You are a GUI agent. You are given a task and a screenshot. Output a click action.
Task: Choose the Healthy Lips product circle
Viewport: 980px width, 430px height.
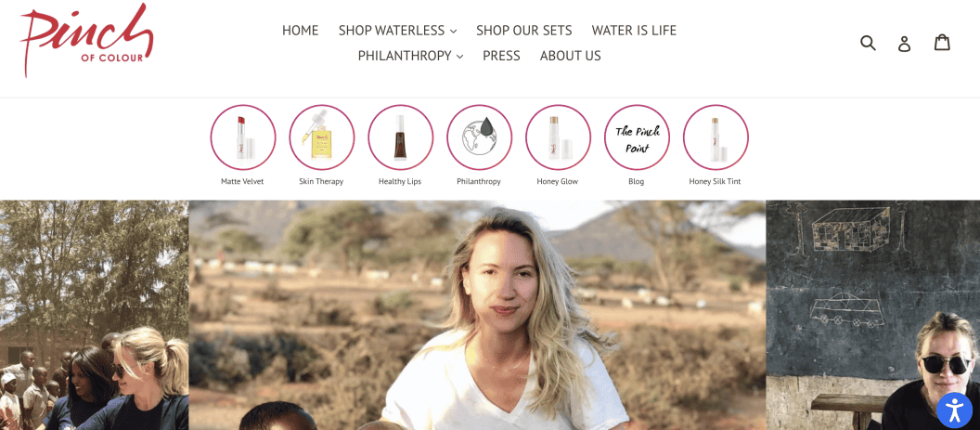tap(400, 137)
